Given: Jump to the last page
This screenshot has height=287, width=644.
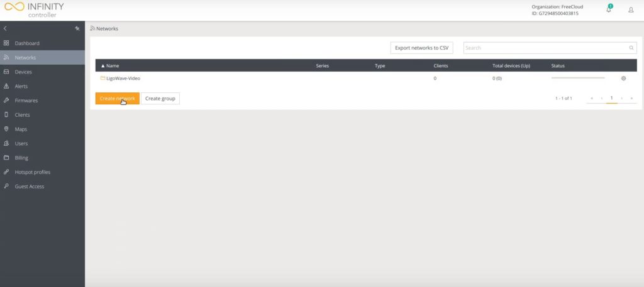Looking at the screenshot, I should 631,99.
